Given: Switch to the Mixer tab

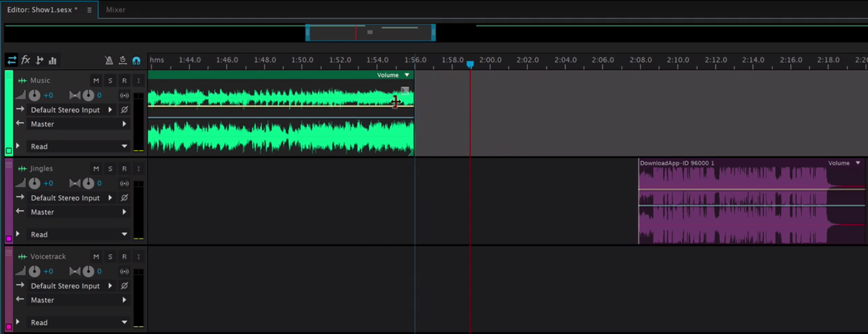Looking at the screenshot, I should point(116,9).
